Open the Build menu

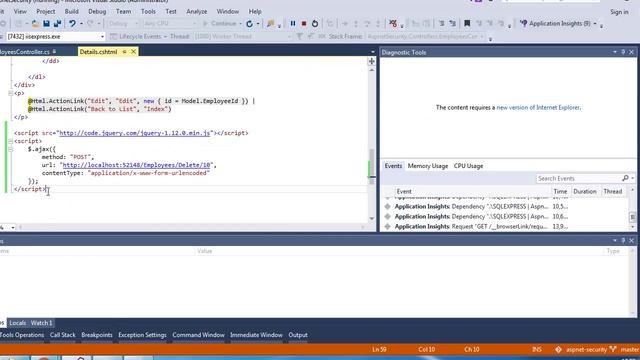71,11
